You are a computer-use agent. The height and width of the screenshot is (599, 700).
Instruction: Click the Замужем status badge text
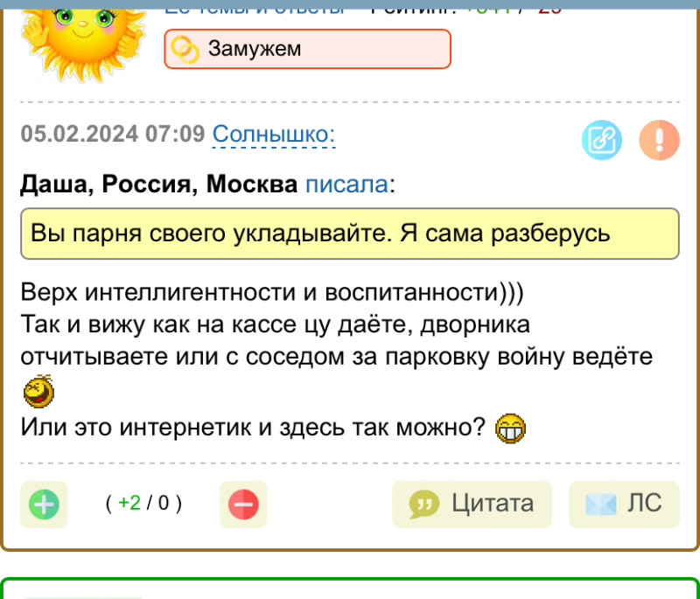tap(255, 49)
